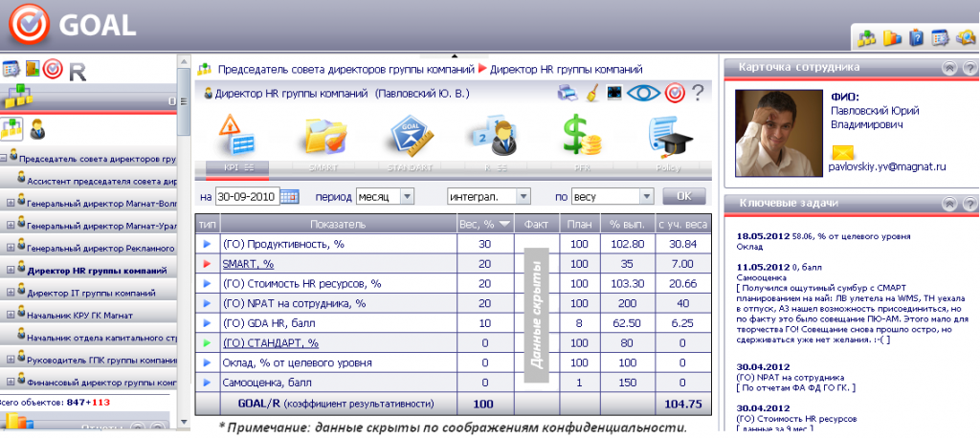Image resolution: width=980 pixels, height=438 pixels.
Task: Select the org structure view icon above tree
Action: (11, 128)
